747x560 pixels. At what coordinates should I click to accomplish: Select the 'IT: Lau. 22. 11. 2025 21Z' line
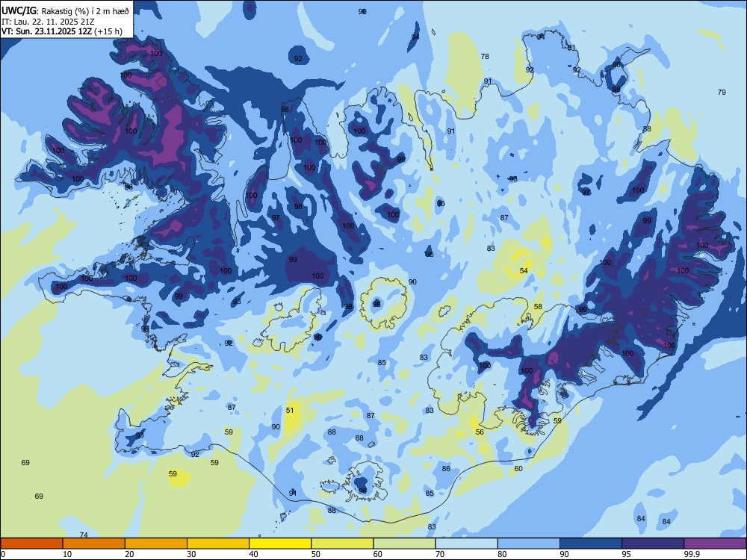[x=48, y=22]
